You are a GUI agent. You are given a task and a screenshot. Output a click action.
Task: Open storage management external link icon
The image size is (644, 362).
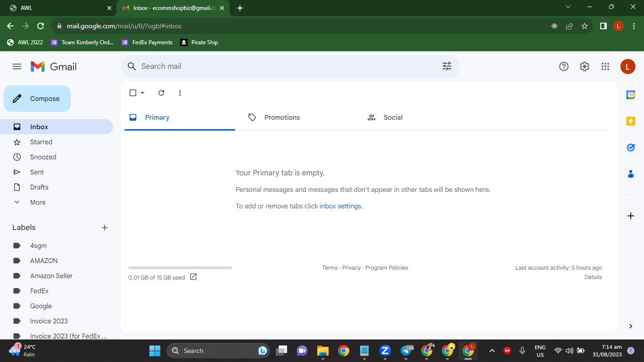click(193, 277)
